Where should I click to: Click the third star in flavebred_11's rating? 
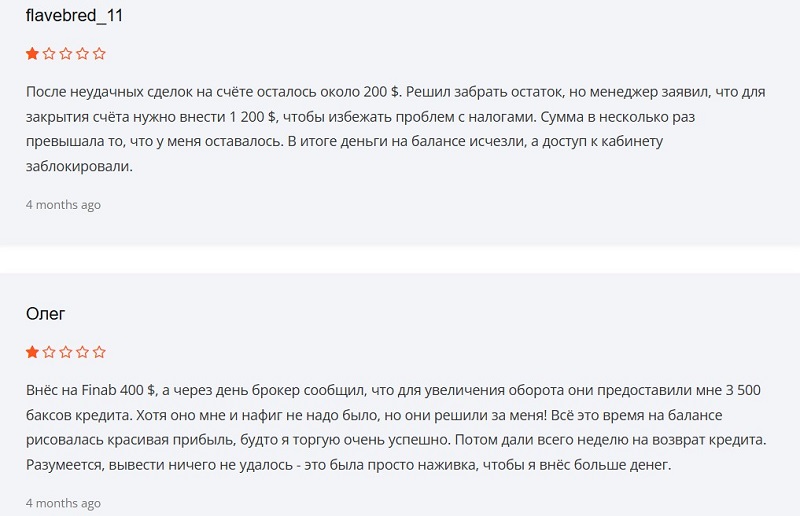coord(66,54)
